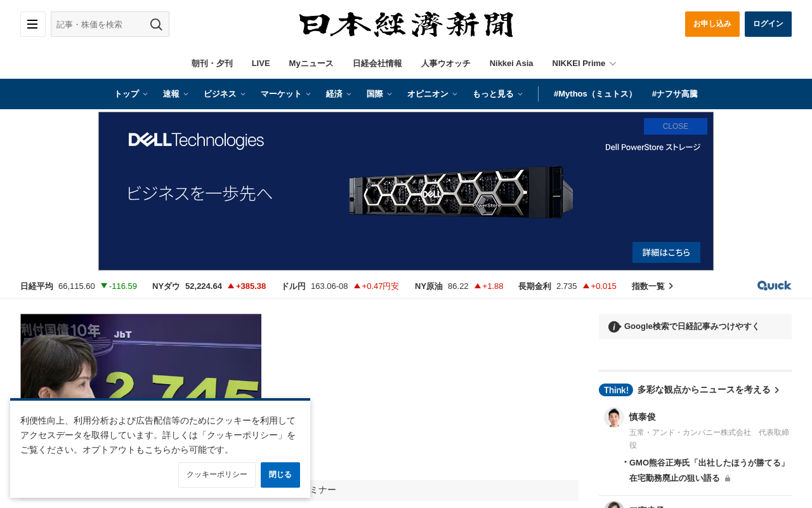Dismiss cookie notice with 閉じる
Image resolution: width=812 pixels, height=508 pixels.
coord(280,475)
